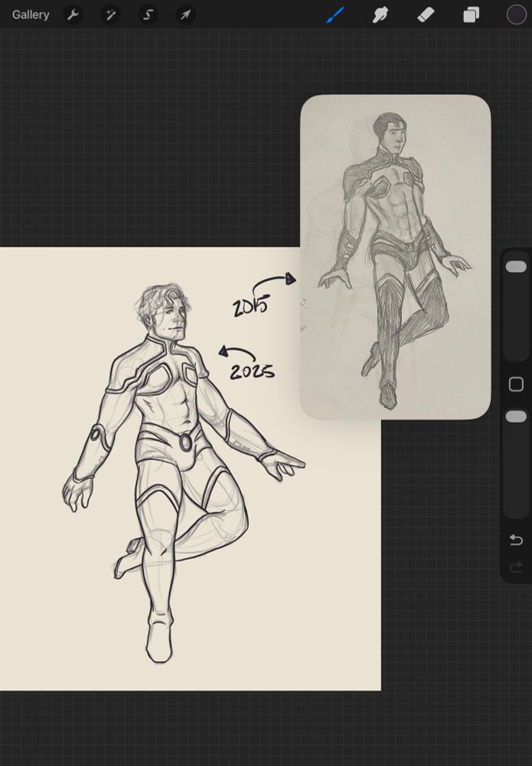Select the Eraser tool
Screen dimensions: 532x766
coord(426,15)
